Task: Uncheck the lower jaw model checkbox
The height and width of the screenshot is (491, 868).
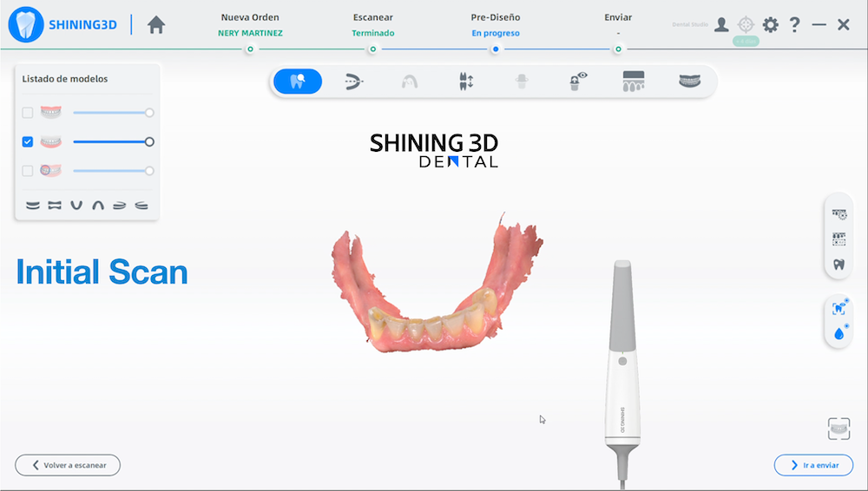Action: pyautogui.click(x=28, y=141)
